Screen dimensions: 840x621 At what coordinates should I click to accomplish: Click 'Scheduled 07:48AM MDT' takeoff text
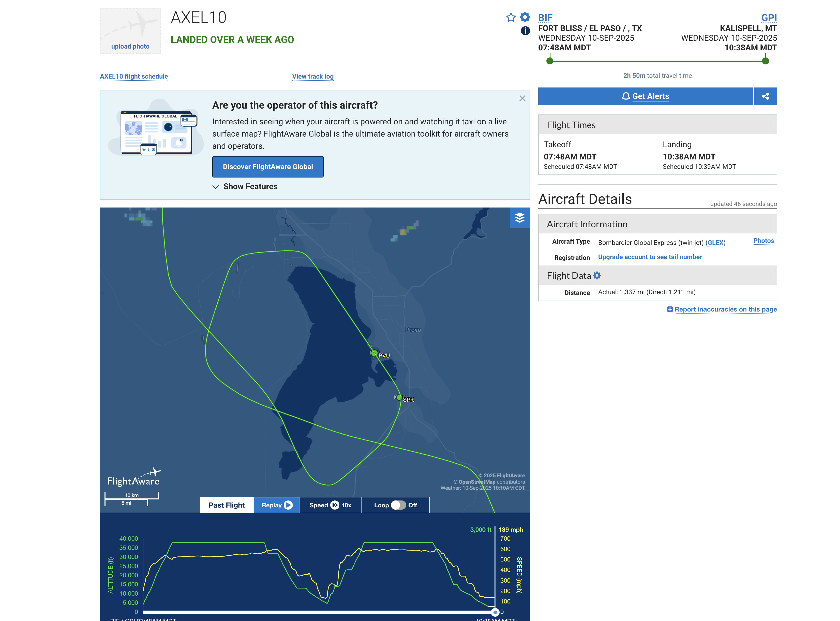click(x=580, y=167)
